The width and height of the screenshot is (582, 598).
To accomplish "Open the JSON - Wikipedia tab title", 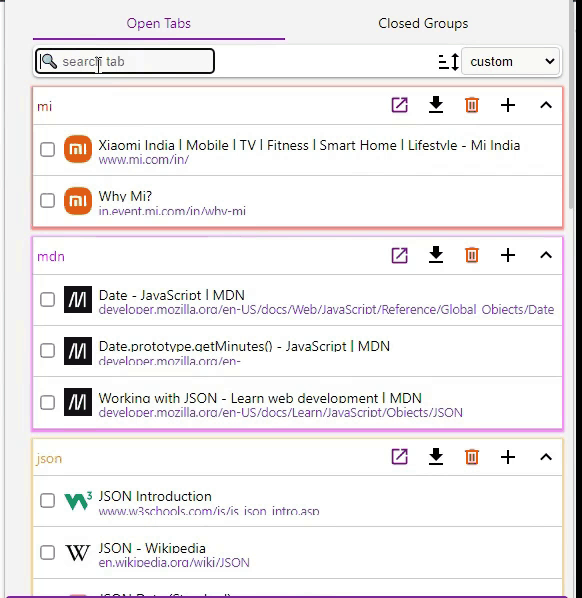I will pyautogui.click(x=152, y=548).
